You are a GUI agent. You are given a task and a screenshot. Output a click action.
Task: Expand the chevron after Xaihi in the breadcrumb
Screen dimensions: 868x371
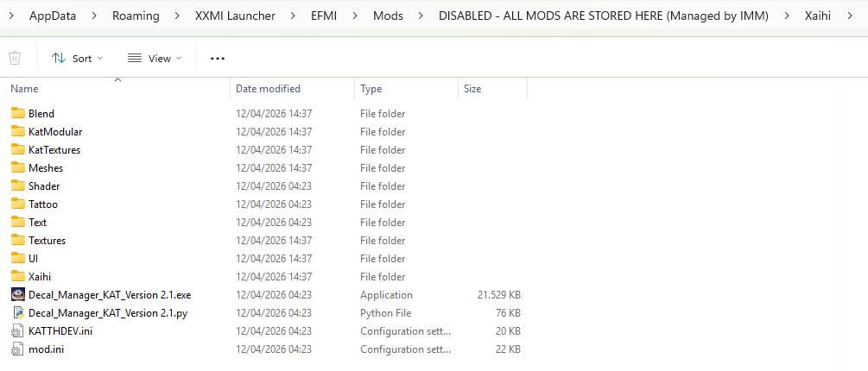[850, 16]
